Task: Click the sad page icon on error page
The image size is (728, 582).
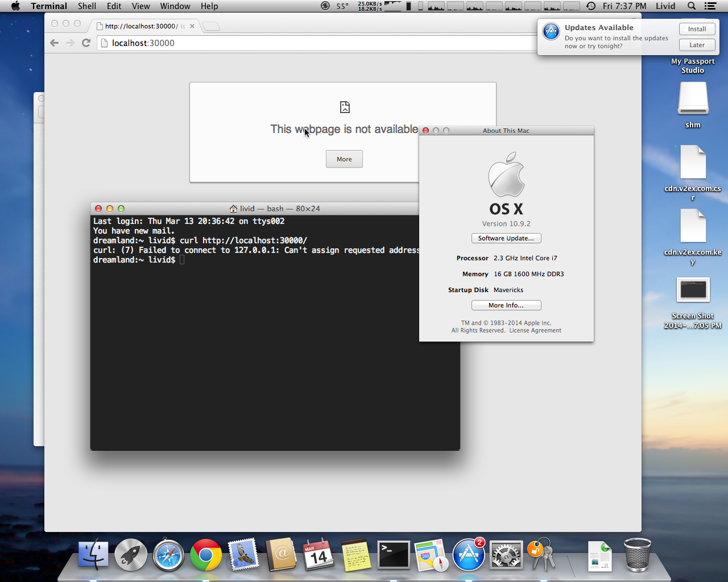Action: coord(345,107)
